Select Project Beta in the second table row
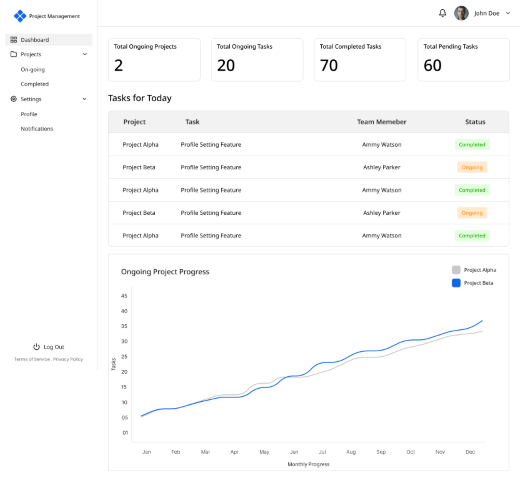 (x=139, y=167)
